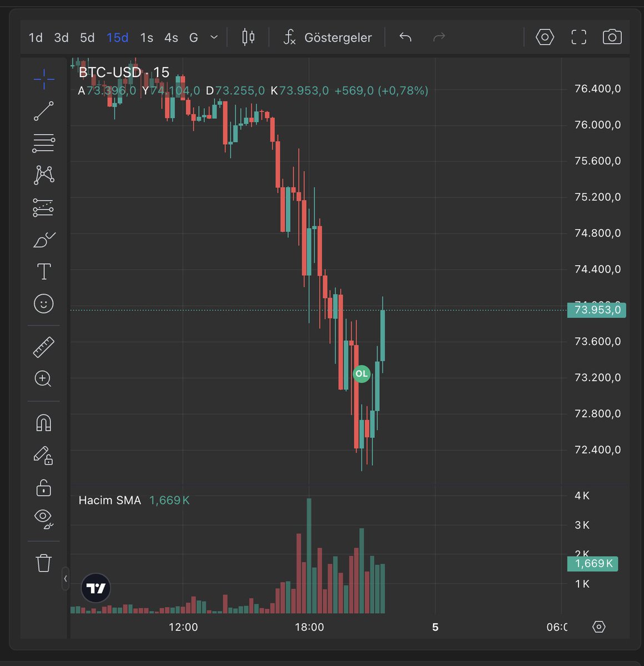The image size is (644, 666).
Task: Open chart settings hexagon icon
Action: click(x=545, y=37)
